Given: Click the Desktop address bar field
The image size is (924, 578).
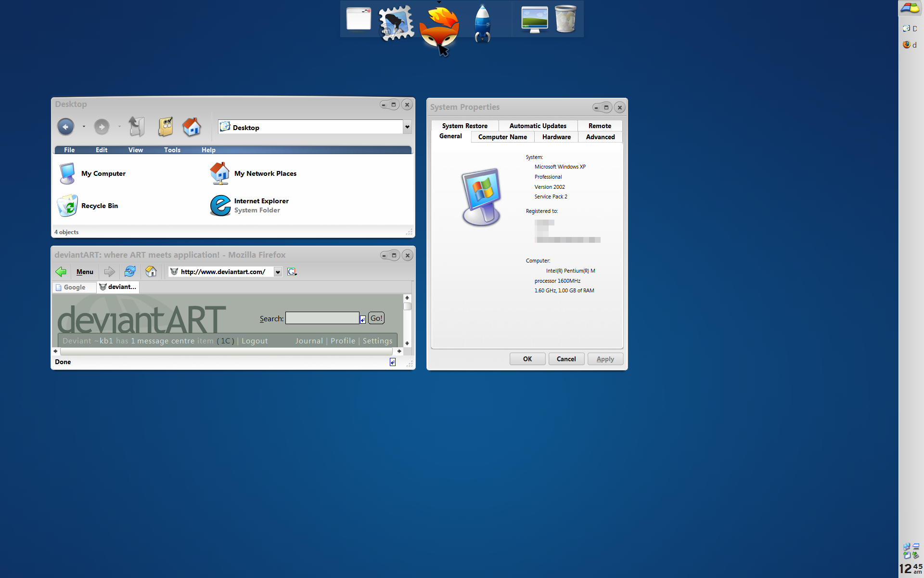Looking at the screenshot, I should [x=310, y=127].
